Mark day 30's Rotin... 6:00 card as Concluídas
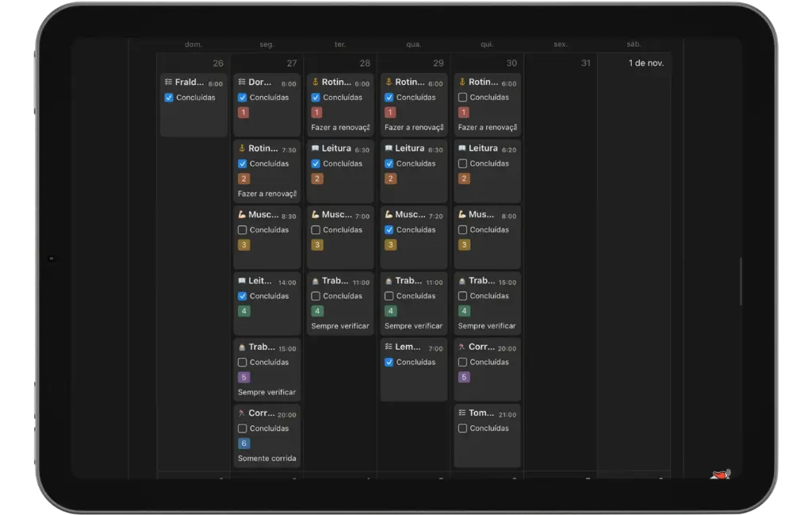Screen dimensions: 812x515 pos(463,98)
